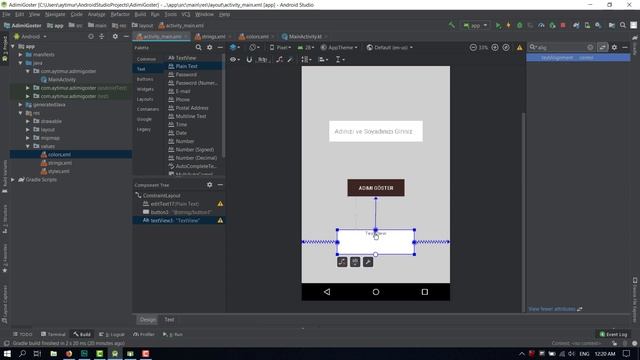Viewport: 640px width, 360px height.
Task: Click the zoom to fit screen icon
Action: [x=506, y=47]
